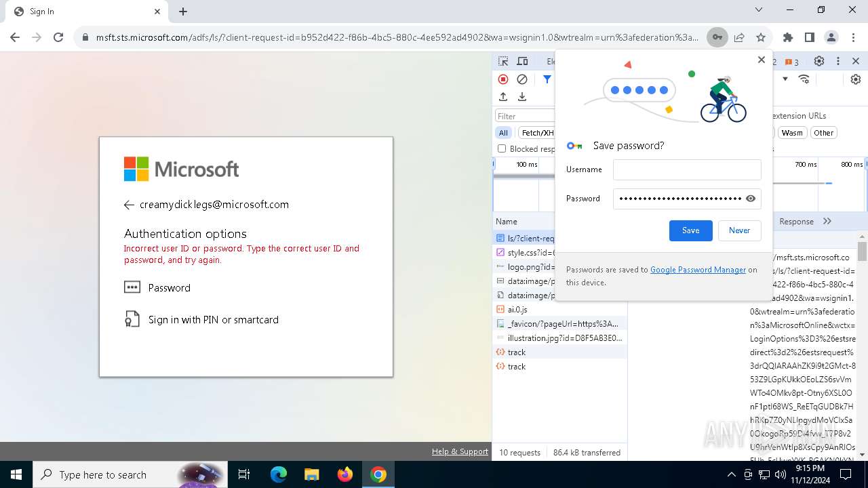Open the tab search dropdown chevron
The width and height of the screenshot is (868, 488).
pos(759,10)
